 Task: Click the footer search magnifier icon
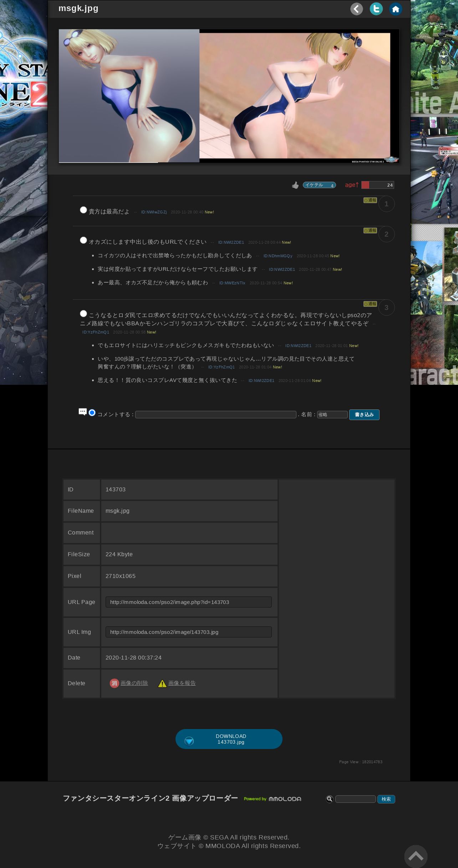click(x=330, y=799)
